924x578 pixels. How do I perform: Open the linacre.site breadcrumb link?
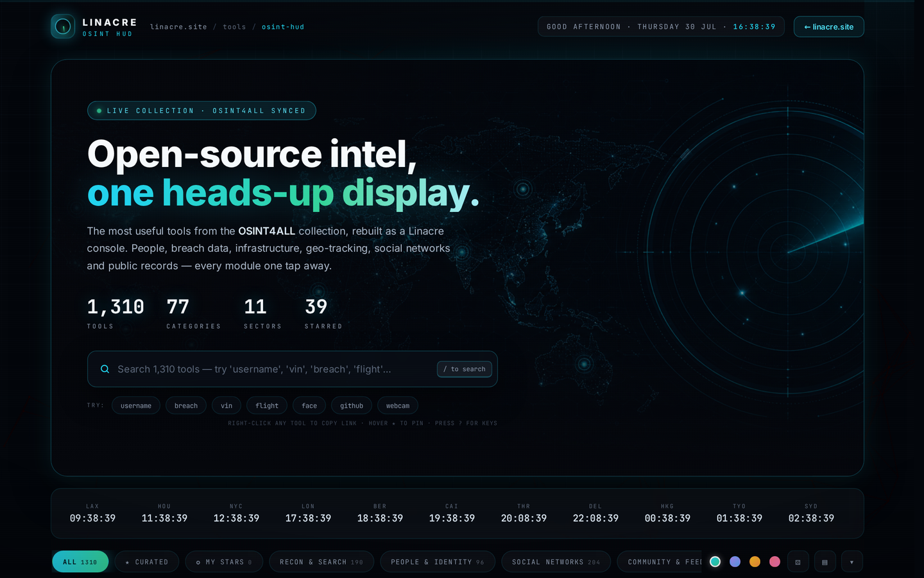(x=178, y=27)
